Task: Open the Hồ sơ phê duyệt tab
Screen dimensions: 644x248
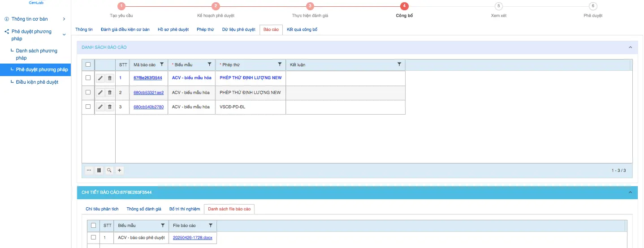Action: tap(173, 30)
